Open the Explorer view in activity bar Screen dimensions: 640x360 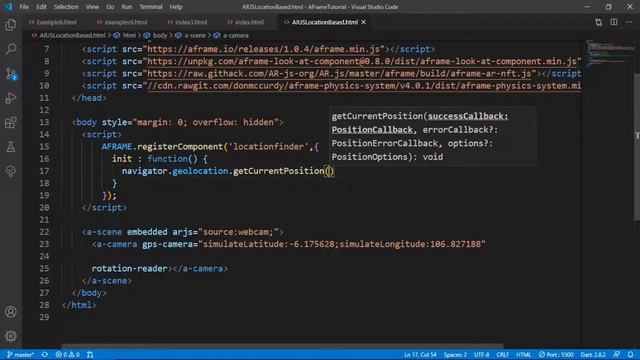click(11, 25)
